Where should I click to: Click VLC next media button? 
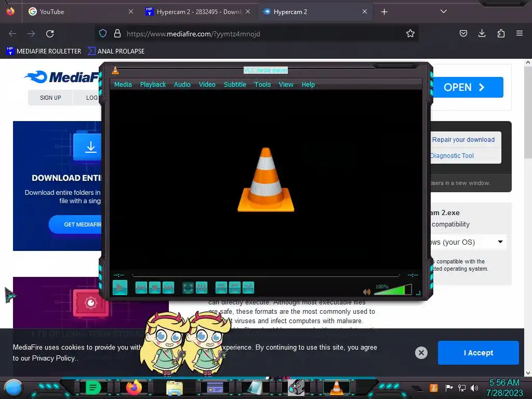(x=168, y=288)
